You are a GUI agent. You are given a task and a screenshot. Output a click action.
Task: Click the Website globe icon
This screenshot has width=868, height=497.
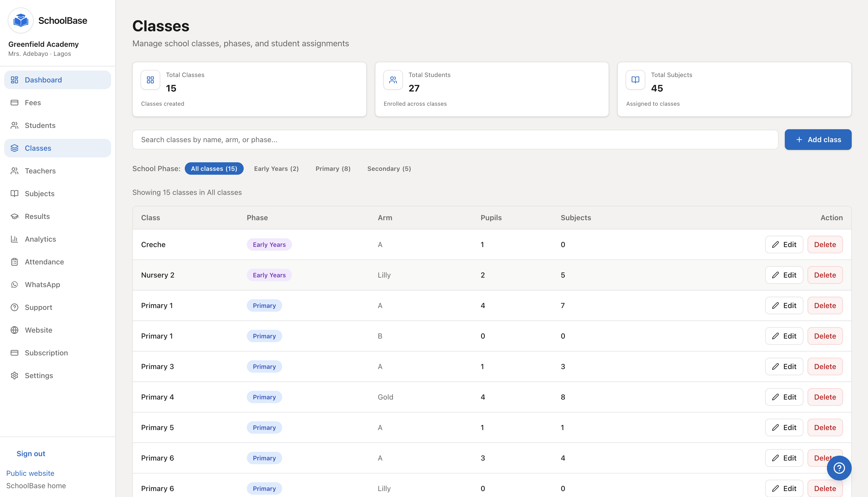[x=14, y=330]
